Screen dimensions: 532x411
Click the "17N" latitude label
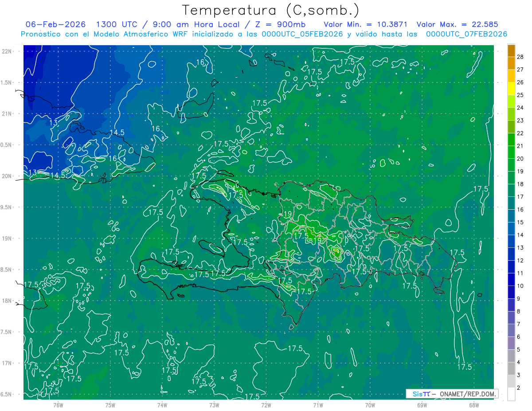click(7, 363)
